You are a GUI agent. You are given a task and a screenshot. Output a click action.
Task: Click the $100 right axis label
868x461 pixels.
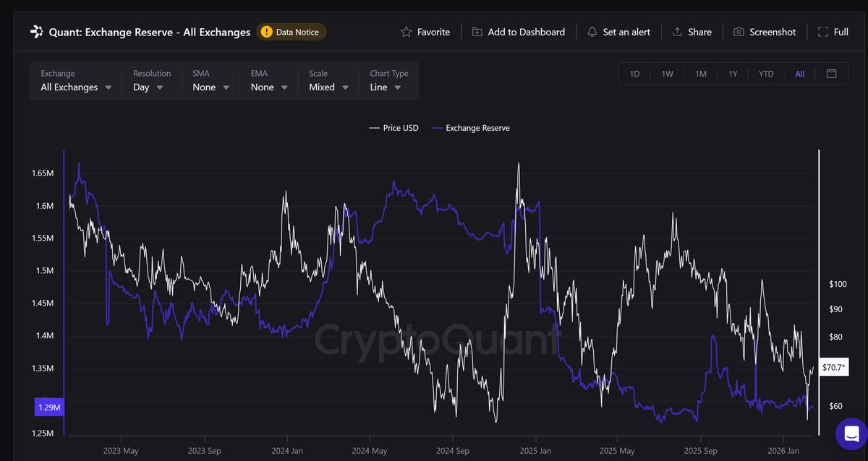coord(838,284)
